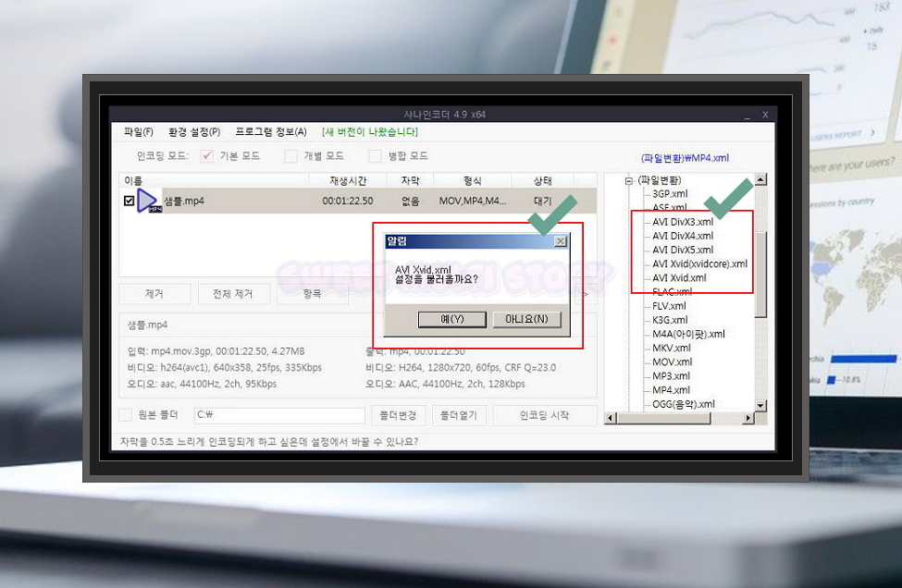The height and width of the screenshot is (588, 902).
Task: Open the 환경 설정(P) menu
Action: click(194, 132)
